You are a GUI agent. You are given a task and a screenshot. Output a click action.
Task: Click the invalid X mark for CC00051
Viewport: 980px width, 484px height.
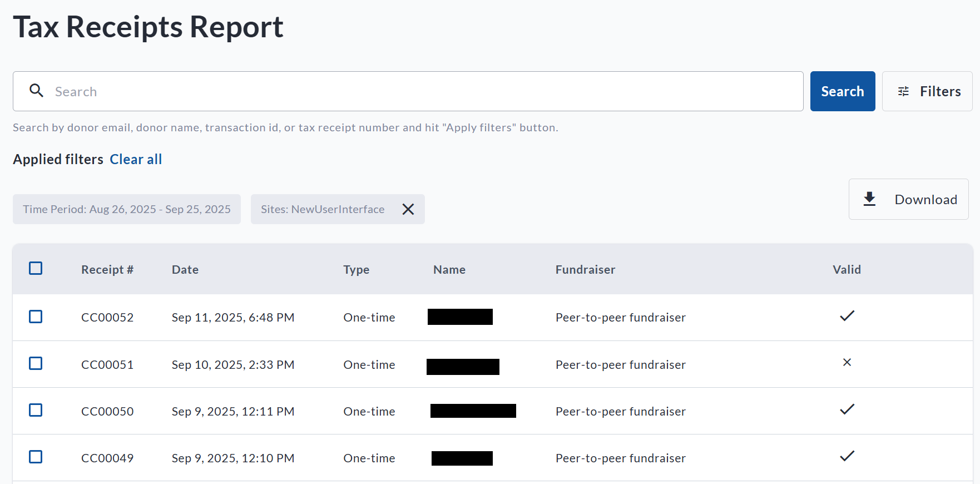(847, 363)
